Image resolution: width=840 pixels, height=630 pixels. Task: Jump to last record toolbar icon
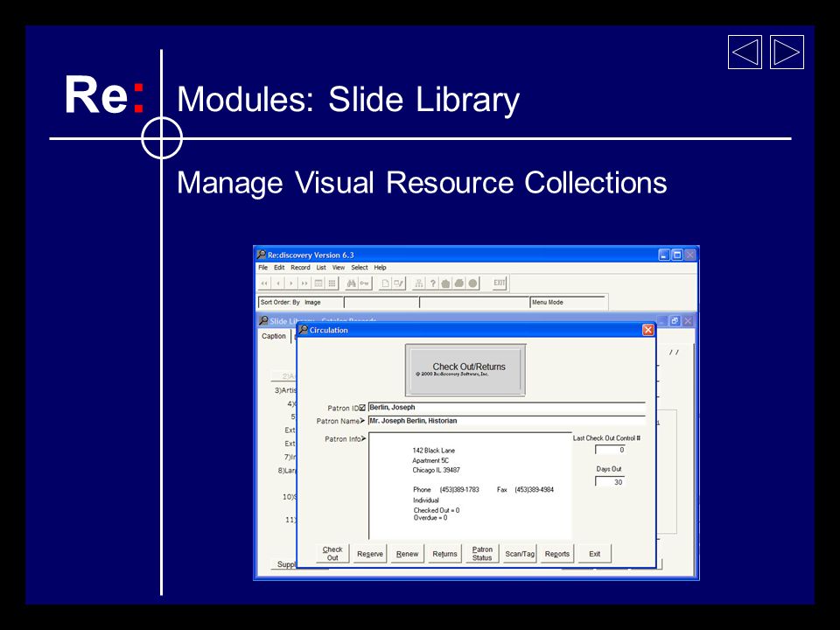click(304, 283)
